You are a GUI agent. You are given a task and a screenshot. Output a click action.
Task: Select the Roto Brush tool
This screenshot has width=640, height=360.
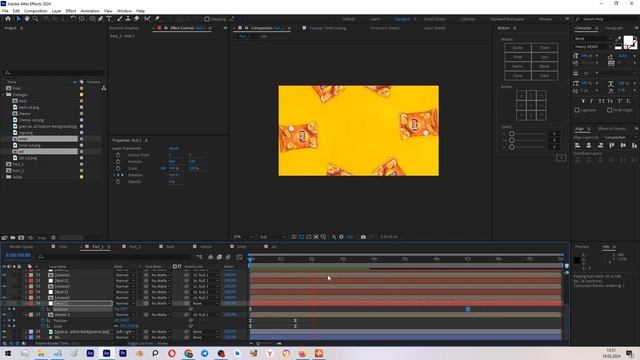tap(147, 19)
